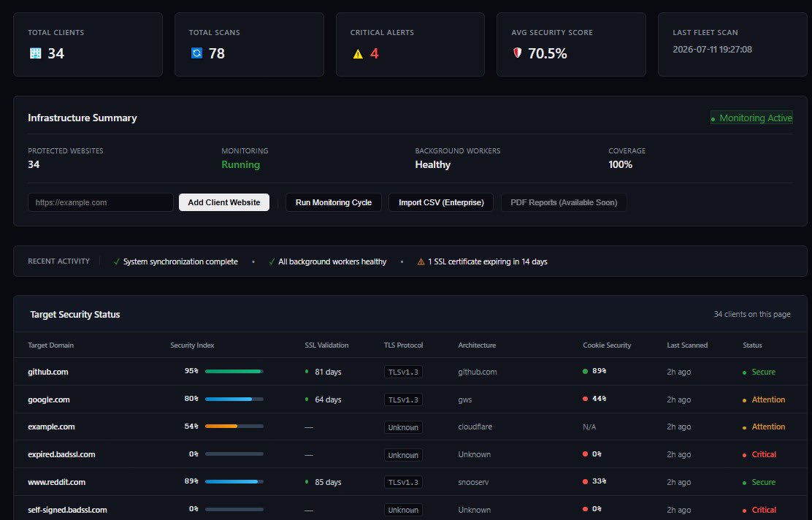The width and height of the screenshot is (812, 520).
Task: Click expired.badssl.com empty security index bar
Action: click(234, 454)
